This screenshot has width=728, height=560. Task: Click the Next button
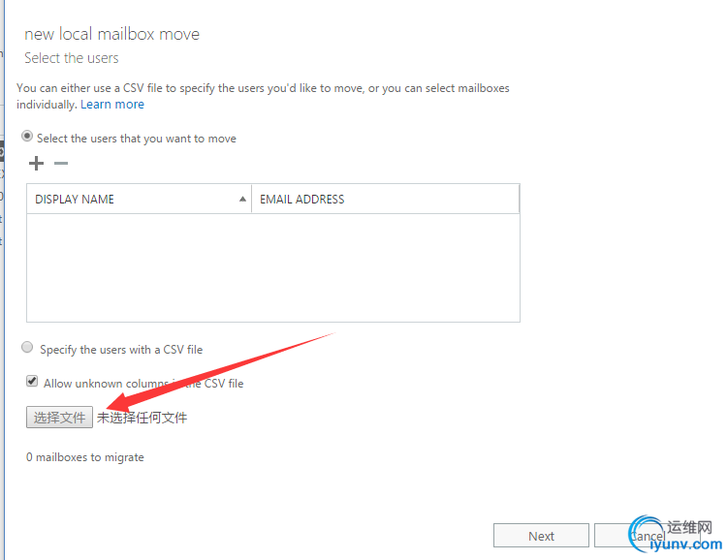click(x=541, y=536)
